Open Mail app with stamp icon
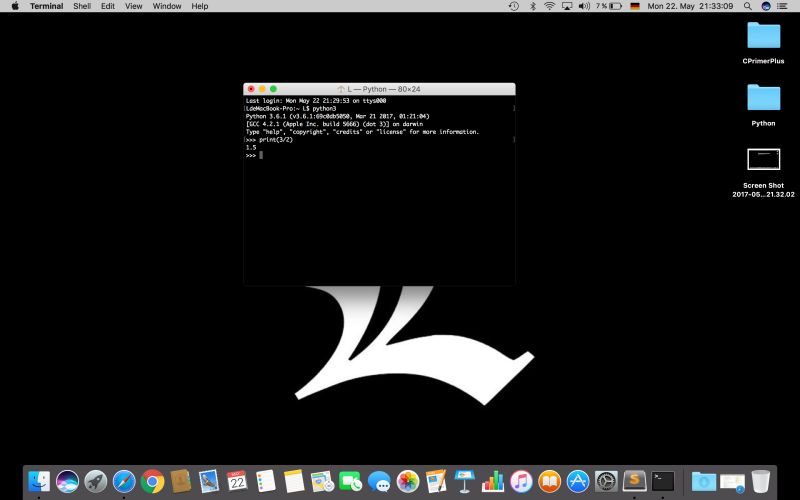The height and width of the screenshot is (500, 800). [x=209, y=481]
